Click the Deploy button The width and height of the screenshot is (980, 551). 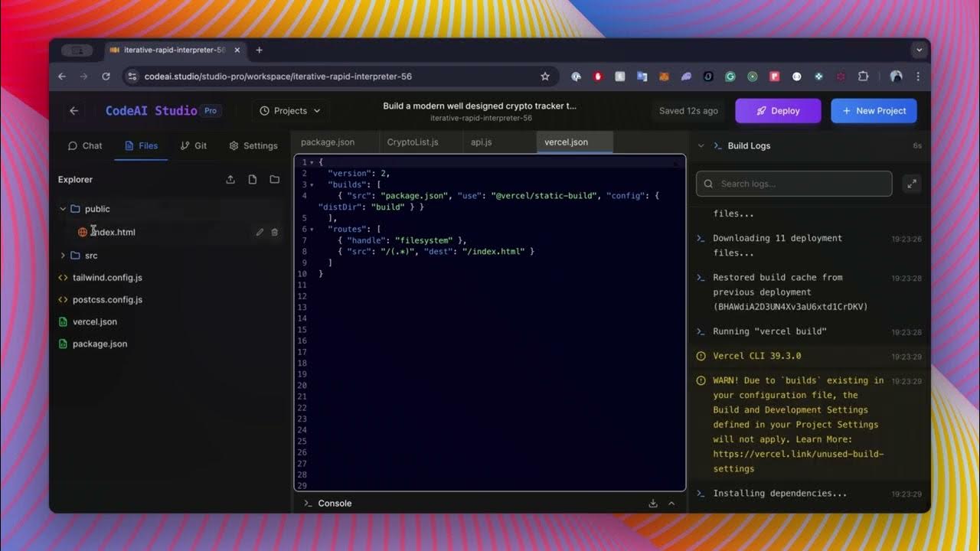click(778, 110)
